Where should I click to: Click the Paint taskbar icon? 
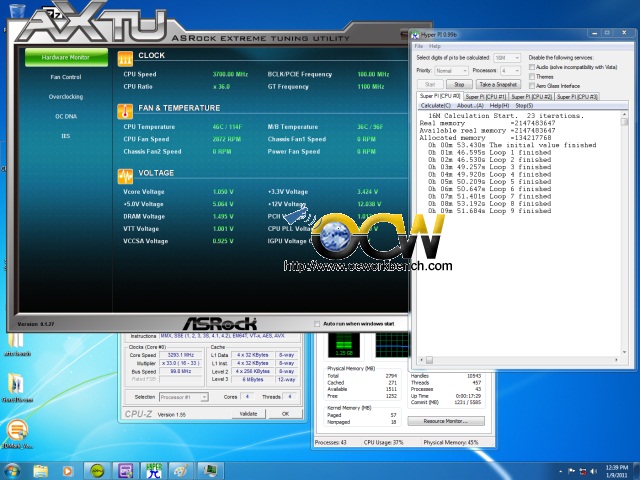coord(181,471)
